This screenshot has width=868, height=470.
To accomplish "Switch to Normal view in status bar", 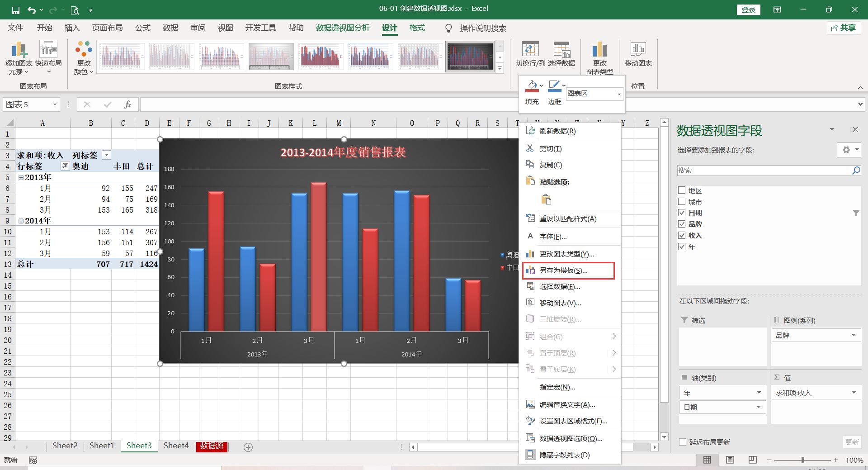I will pyautogui.click(x=707, y=460).
